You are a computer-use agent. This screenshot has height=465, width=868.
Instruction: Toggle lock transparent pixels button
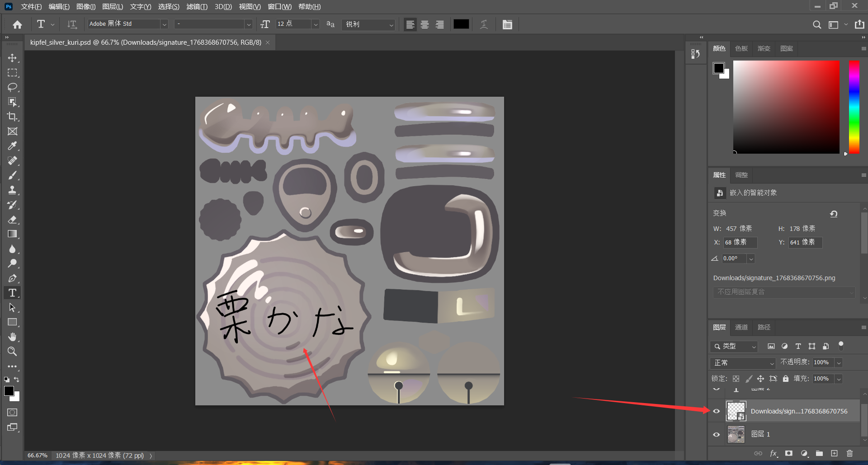(736, 379)
